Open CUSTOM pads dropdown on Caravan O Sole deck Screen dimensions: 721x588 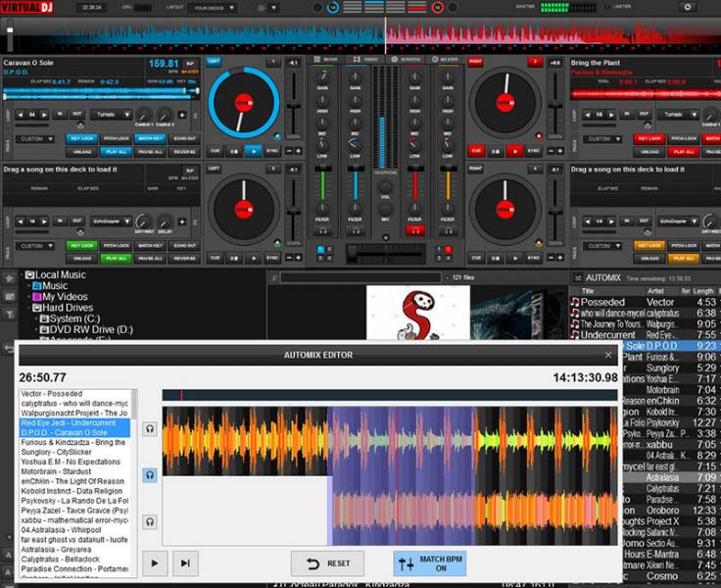click(x=35, y=138)
